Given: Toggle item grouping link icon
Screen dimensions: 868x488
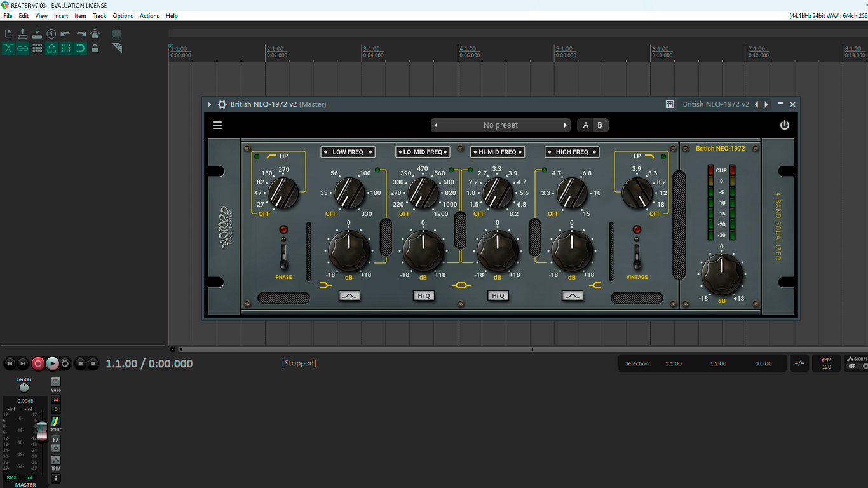Looking at the screenshot, I should [x=23, y=48].
